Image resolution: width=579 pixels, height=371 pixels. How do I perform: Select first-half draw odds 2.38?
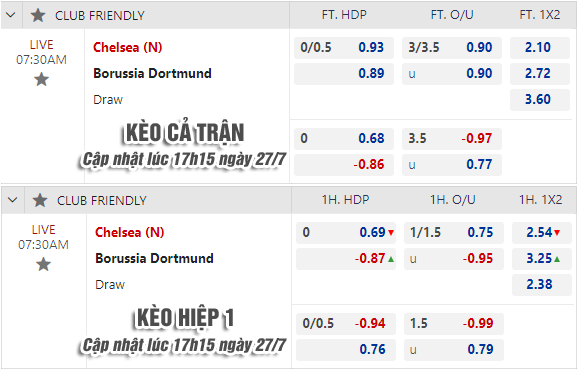pos(541,285)
